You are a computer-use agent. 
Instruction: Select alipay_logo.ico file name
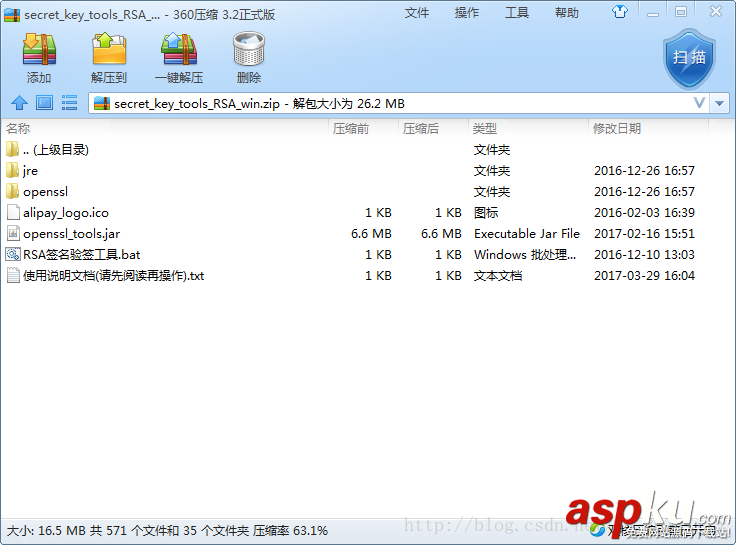coord(66,213)
